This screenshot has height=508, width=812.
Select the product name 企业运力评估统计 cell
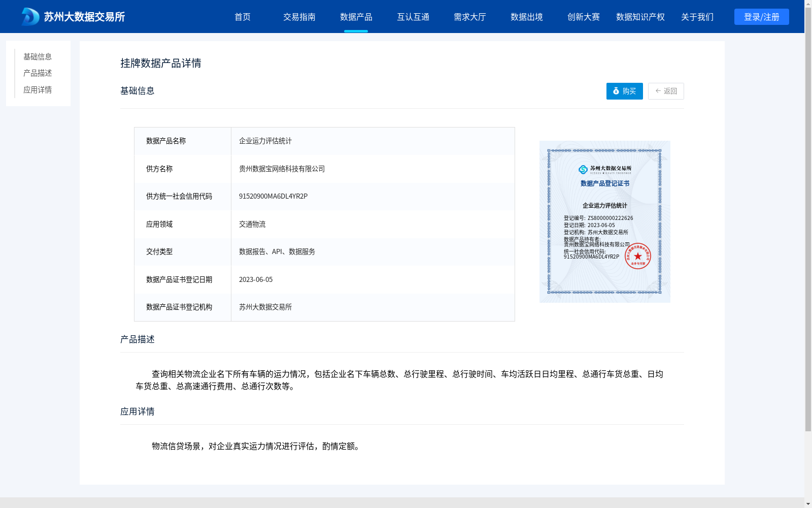(373, 141)
